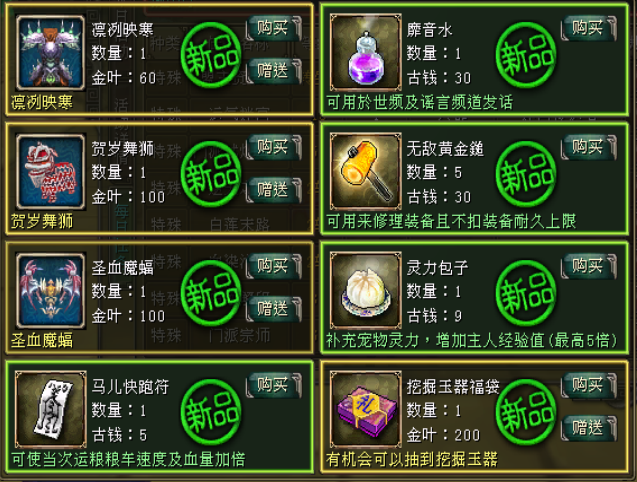Screen dimensions: 637x482
Task: Buy the 挖掘玉器福袋 with 购买
Action: pyautogui.click(x=589, y=384)
